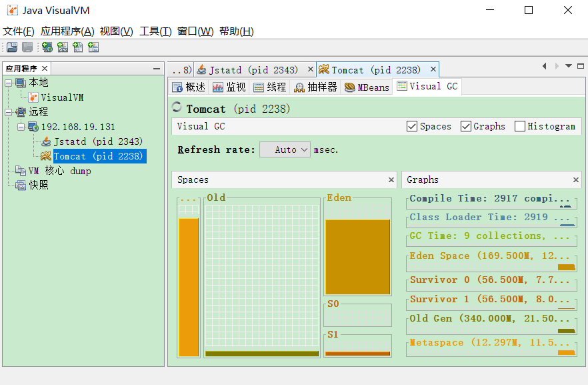This screenshot has height=385, width=588.
Task: Toggle the Graphs checkbox
Action: 466,126
